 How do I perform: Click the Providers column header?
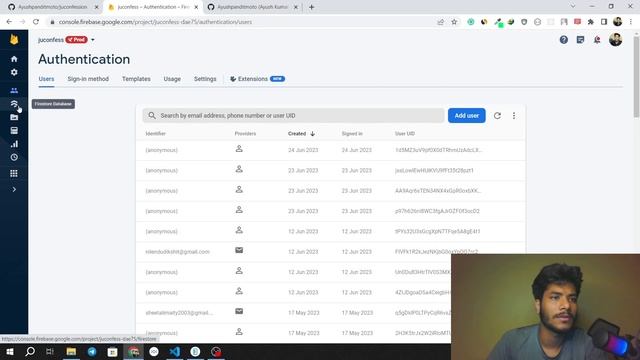[x=245, y=133]
